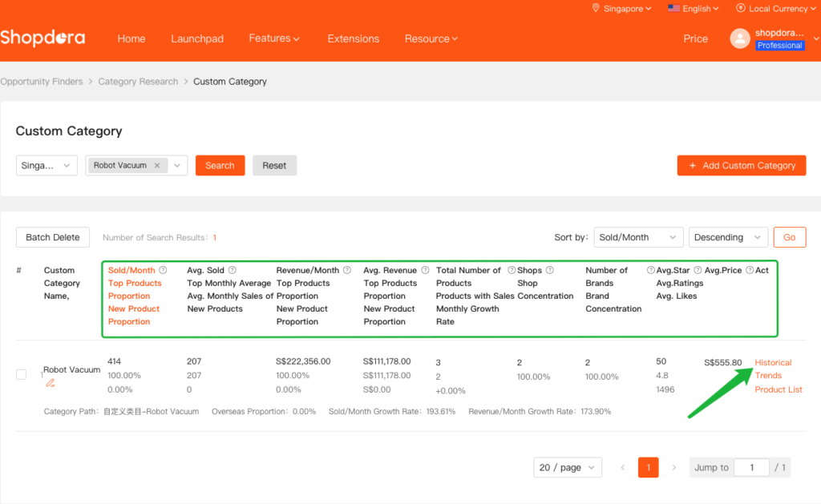Expand the 20 / page size selector
This screenshot has height=504, width=821.
pyautogui.click(x=568, y=468)
